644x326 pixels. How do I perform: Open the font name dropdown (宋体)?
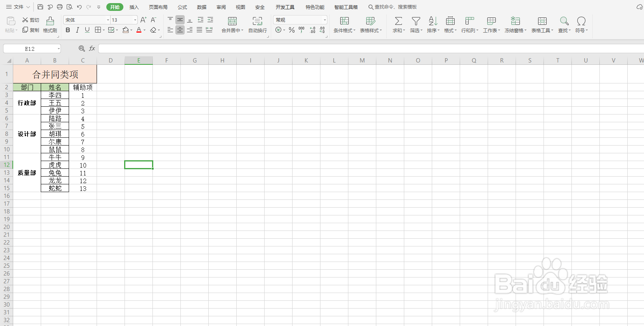[x=108, y=20]
